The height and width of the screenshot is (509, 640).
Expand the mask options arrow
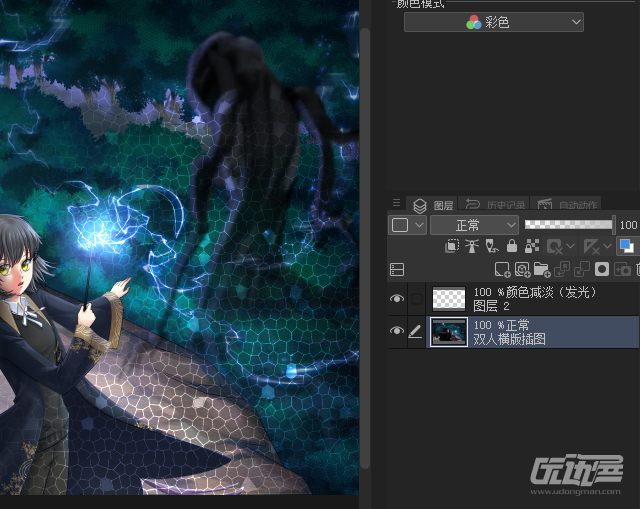tap(571, 246)
